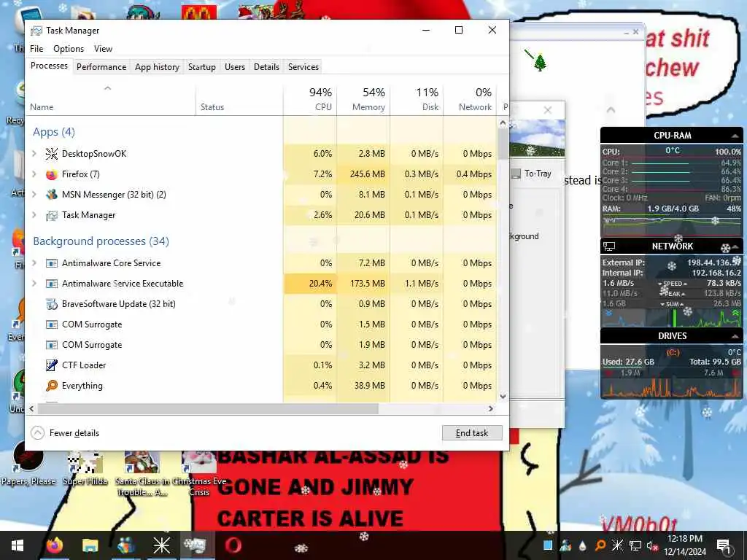Viewport: 747px width, 560px height.
Task: Expand the DesktopSnowOK process group
Action: [x=34, y=154]
